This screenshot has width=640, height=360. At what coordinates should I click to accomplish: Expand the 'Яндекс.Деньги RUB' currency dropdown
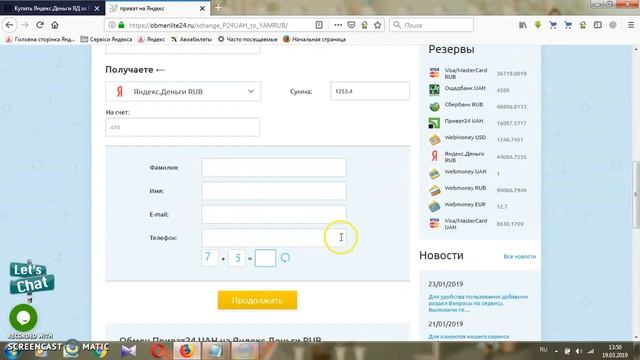point(183,91)
